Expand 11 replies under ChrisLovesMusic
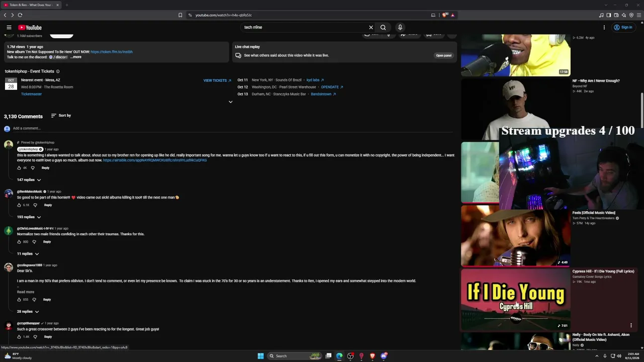 28,254
